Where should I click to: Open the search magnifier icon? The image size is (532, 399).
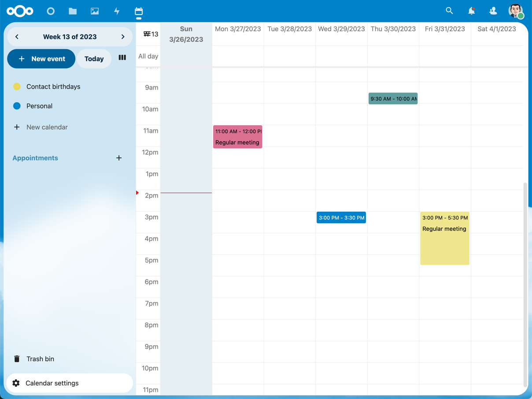pos(449,11)
